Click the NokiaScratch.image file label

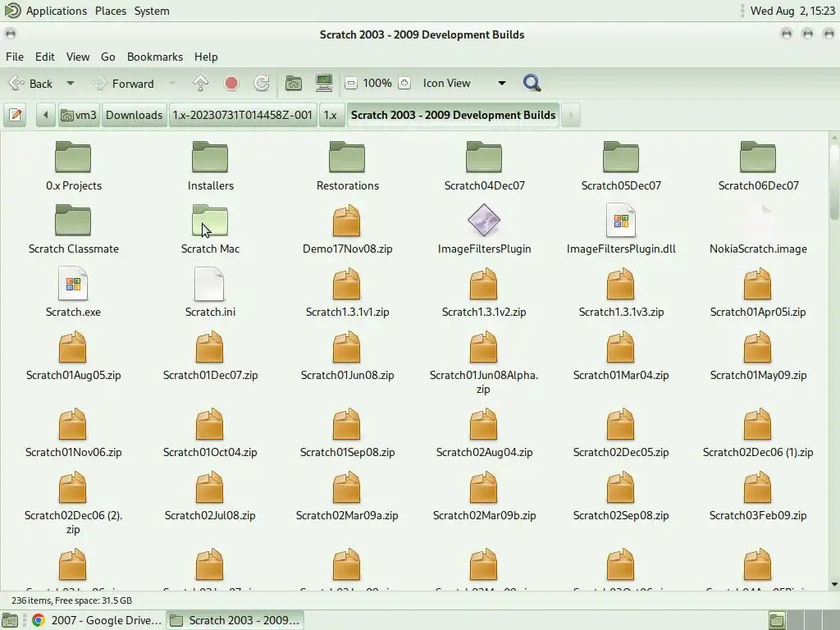point(758,249)
